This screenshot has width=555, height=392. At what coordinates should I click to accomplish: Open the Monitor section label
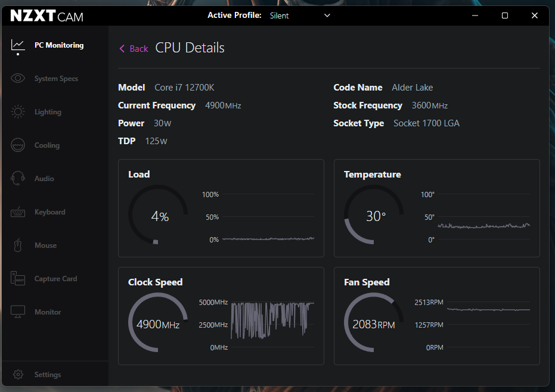48,312
